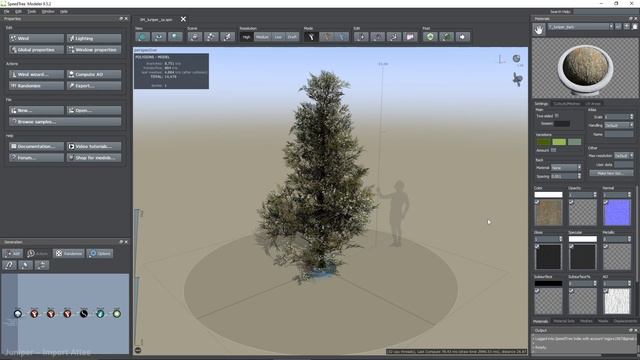Click the first View toolbar icon

click(142, 37)
